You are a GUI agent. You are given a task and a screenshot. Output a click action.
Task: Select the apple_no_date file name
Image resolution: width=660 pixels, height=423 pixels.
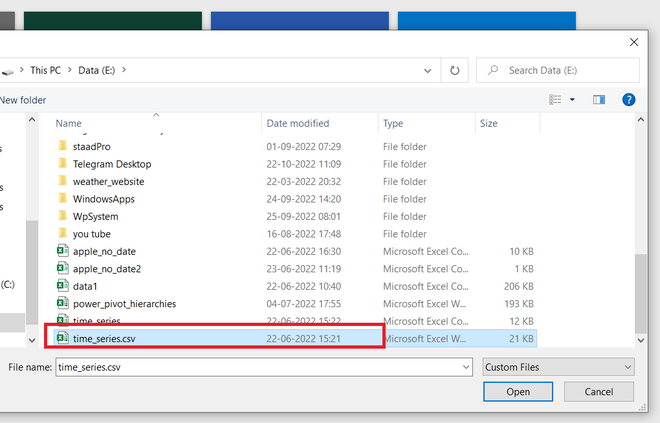tap(104, 251)
